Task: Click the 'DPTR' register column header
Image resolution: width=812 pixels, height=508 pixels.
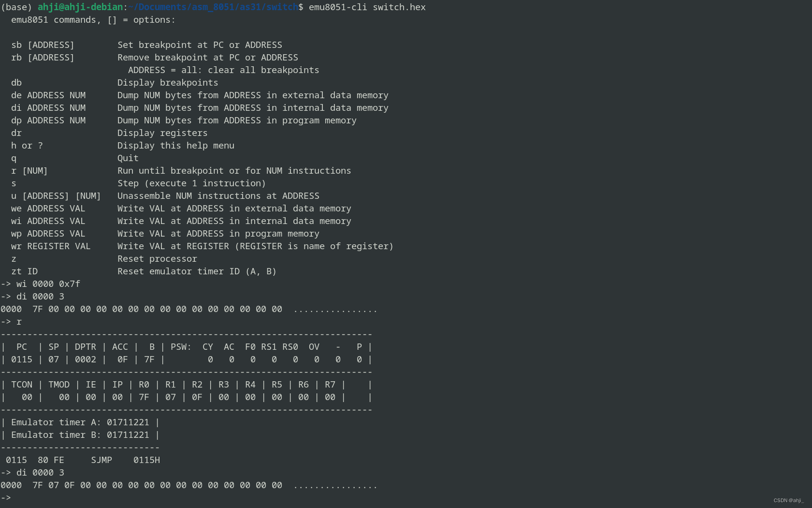Action: [86, 347]
